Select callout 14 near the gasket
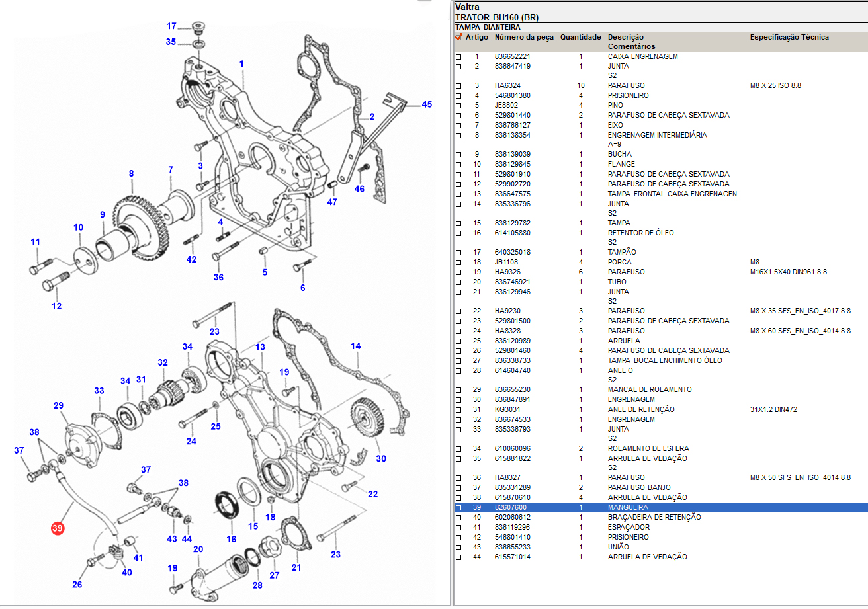The width and height of the screenshot is (868, 609). (356, 346)
